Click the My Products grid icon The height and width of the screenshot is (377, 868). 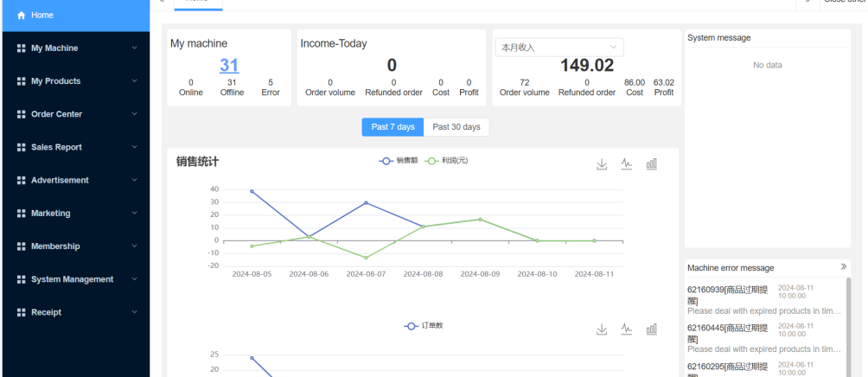click(22, 81)
